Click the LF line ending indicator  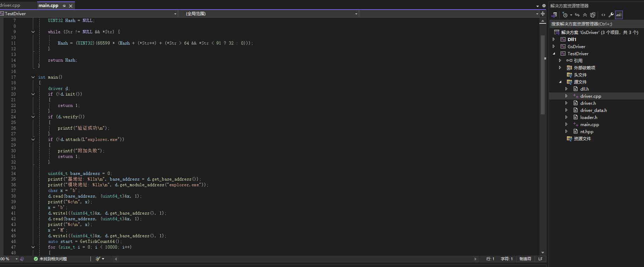coord(540,259)
